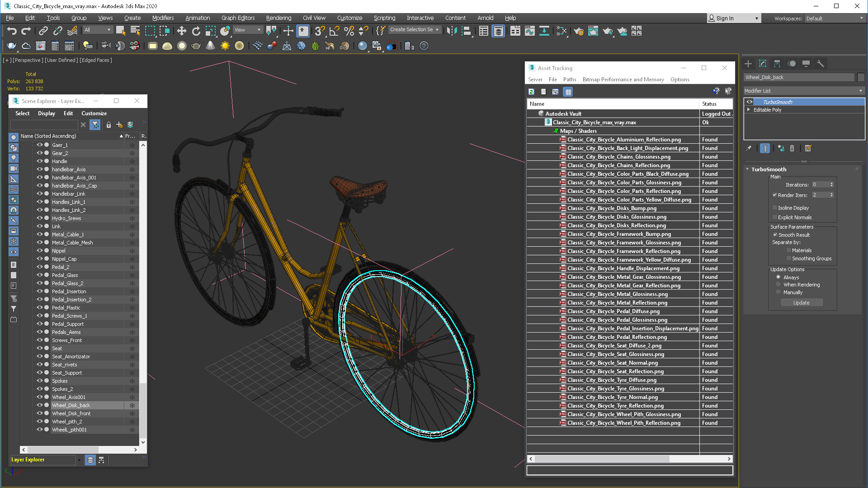This screenshot has width=868, height=488.
Task: Enable Isoline Display checkbox
Action: click(x=775, y=208)
